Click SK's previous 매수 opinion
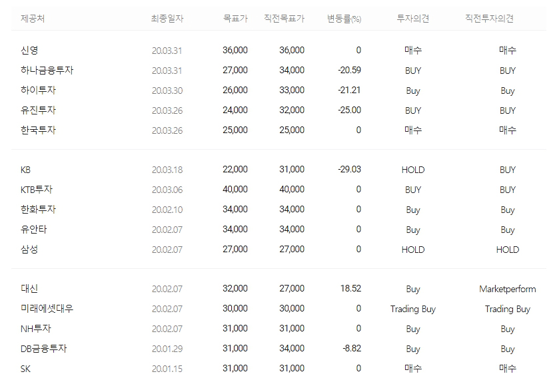 (508, 369)
